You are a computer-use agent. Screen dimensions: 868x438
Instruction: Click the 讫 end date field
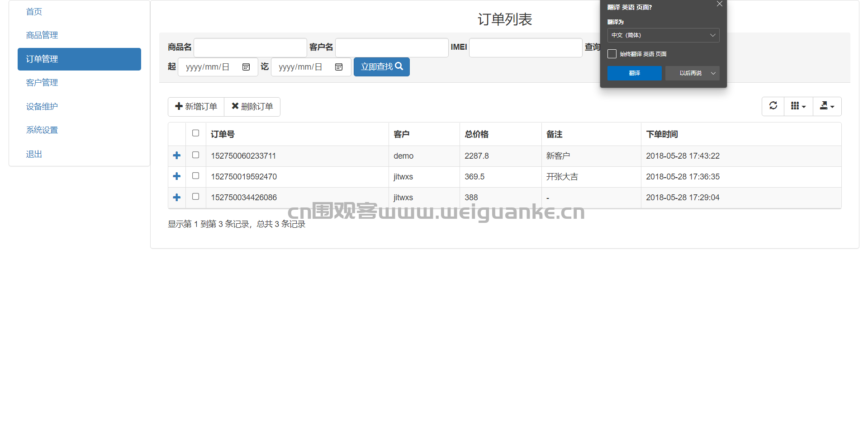click(x=311, y=67)
